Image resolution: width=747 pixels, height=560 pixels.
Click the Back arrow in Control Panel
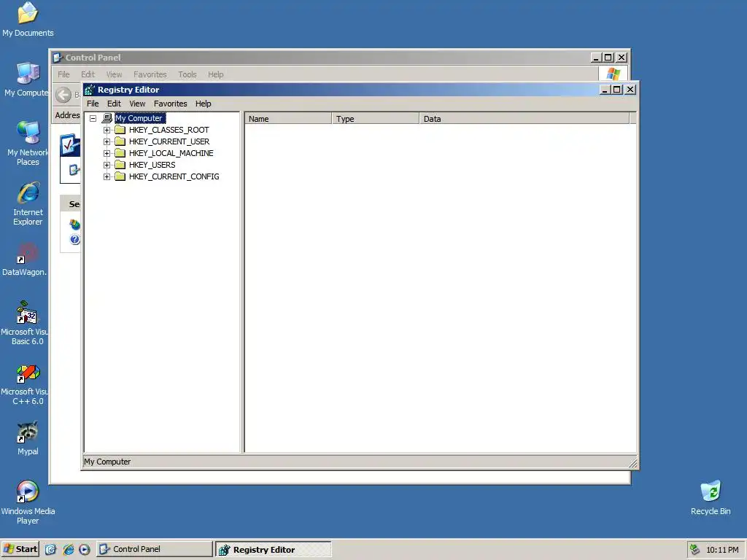coord(63,95)
